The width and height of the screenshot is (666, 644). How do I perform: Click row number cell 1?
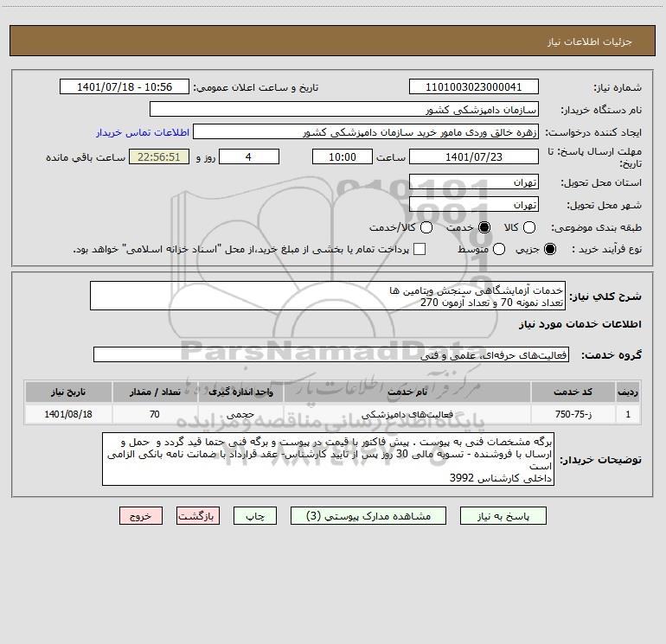coord(628,414)
